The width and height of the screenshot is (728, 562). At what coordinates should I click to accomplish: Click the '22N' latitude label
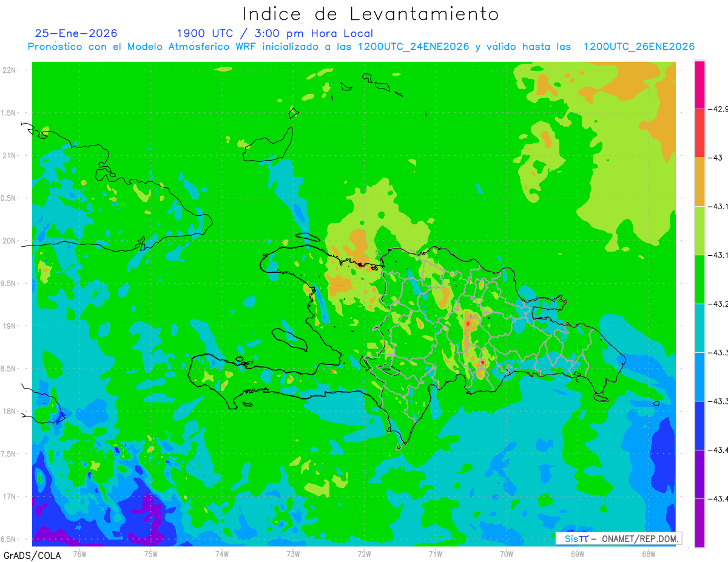click(x=9, y=70)
